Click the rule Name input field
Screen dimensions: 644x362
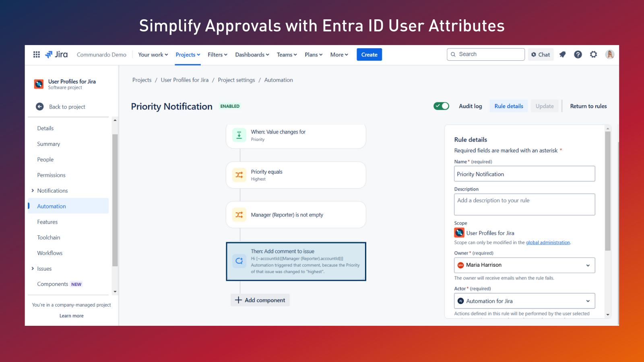(524, 174)
